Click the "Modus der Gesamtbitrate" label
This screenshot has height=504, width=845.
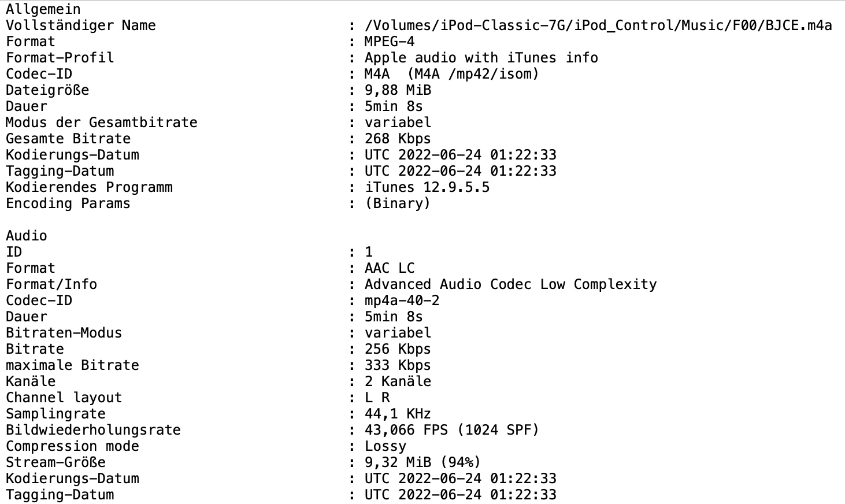point(101,123)
